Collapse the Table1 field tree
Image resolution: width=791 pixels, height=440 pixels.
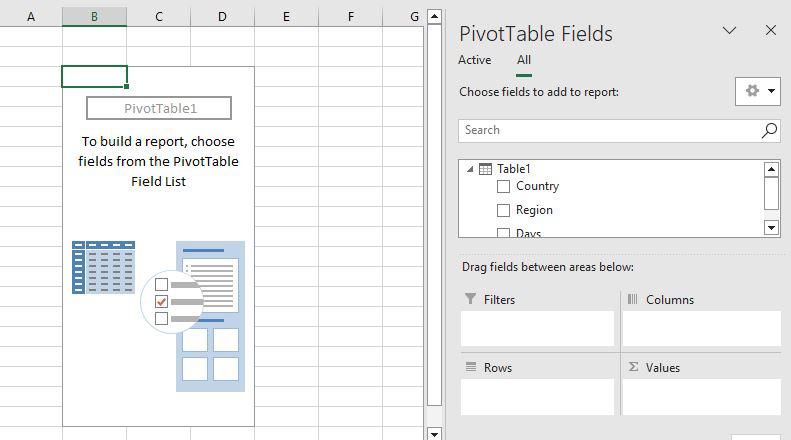[470, 169]
